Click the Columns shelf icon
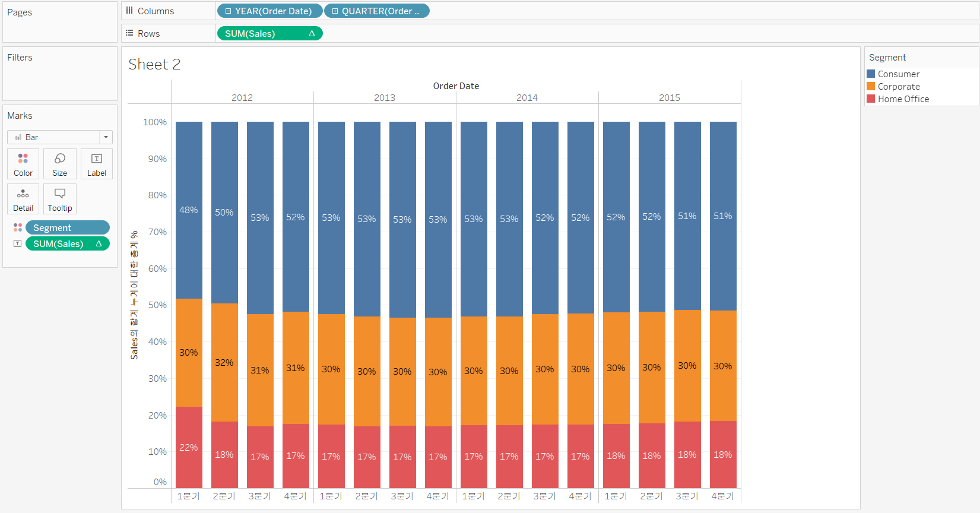980x513 pixels. [x=129, y=11]
